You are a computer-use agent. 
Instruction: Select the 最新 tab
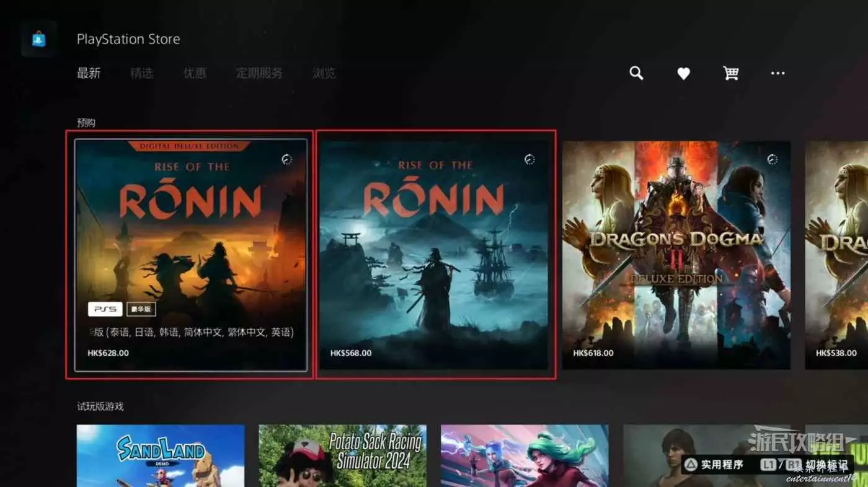(x=89, y=73)
